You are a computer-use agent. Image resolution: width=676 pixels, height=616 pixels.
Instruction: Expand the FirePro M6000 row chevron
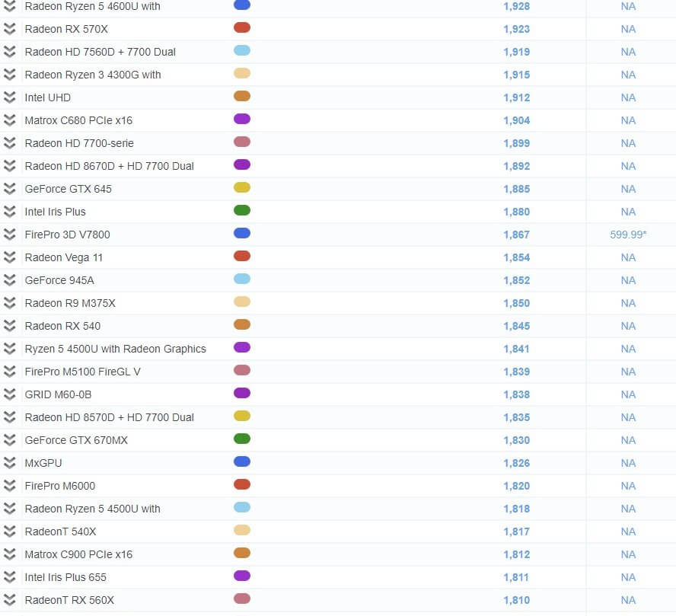(9, 486)
